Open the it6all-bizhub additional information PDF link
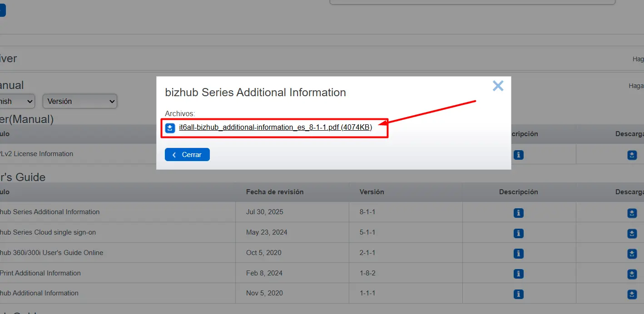 (x=276, y=128)
